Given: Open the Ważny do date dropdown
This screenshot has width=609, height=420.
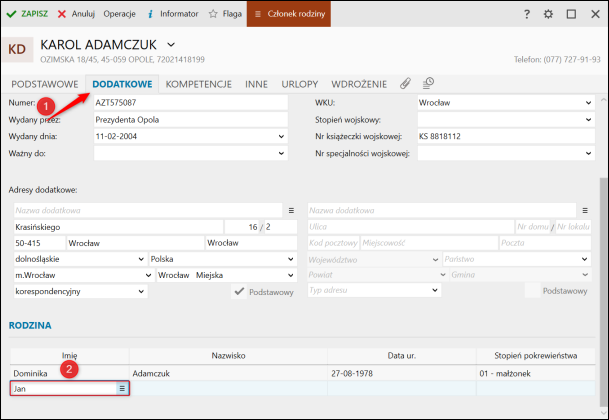Looking at the screenshot, I should click(x=281, y=153).
